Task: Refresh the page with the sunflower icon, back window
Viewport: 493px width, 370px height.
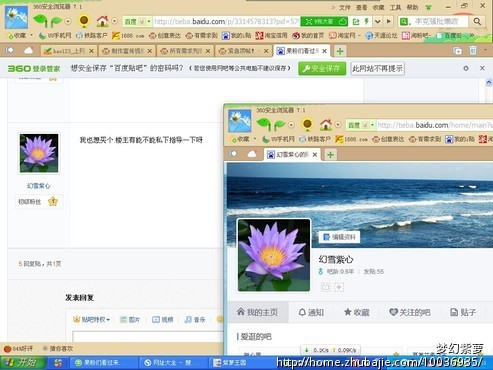Action: click(84, 21)
